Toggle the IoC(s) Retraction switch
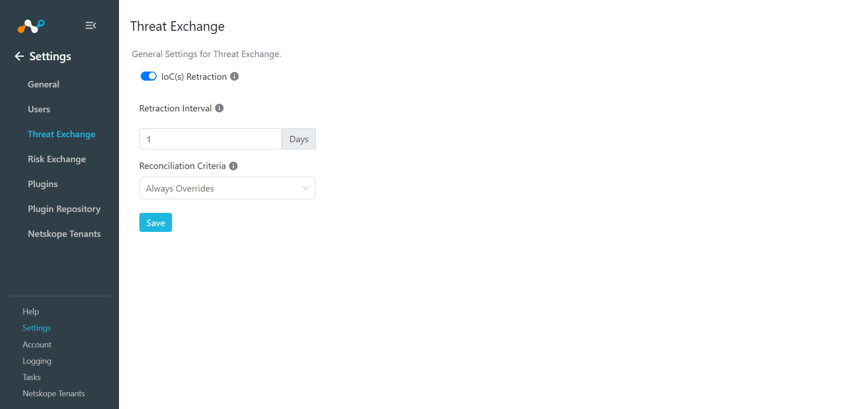Screen dimensions: 868x409 [x=148, y=76]
